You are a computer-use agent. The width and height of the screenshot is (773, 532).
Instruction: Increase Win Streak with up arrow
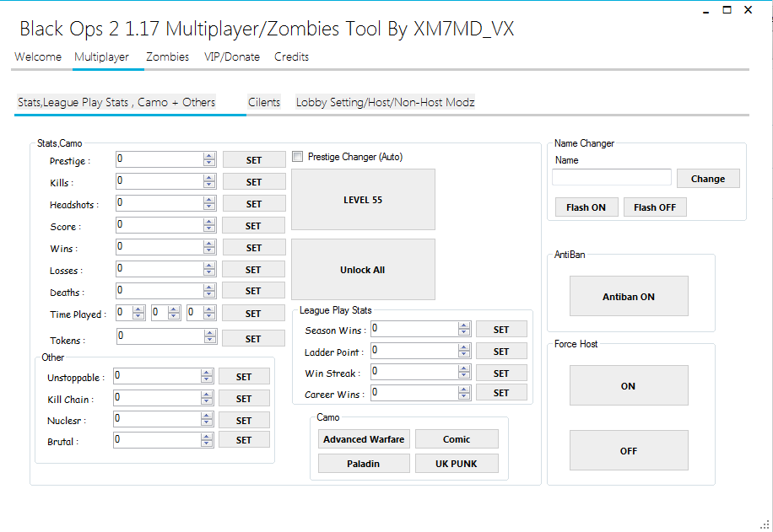click(x=464, y=368)
